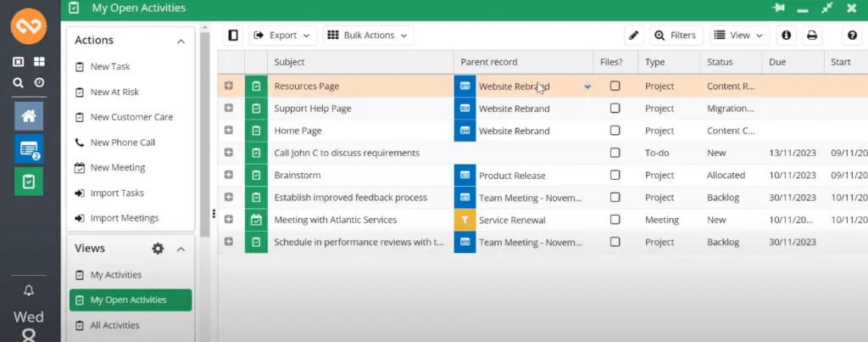Open the search magnifier in left sidebar
The image size is (868, 342).
pos(18,82)
